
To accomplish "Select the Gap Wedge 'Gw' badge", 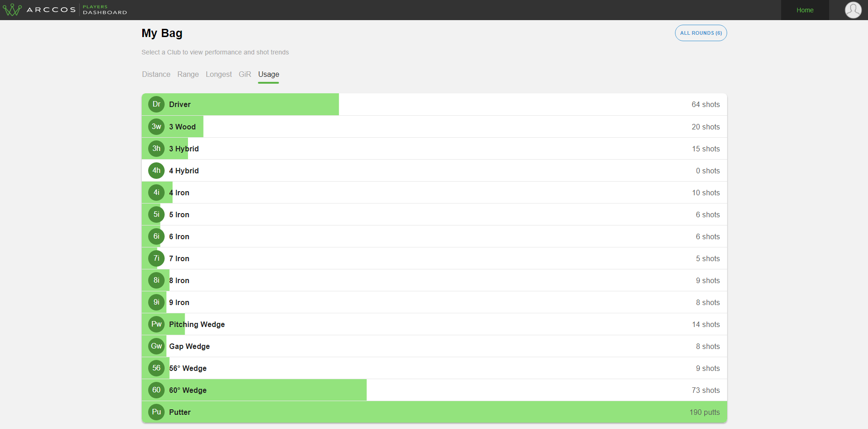I will click(x=156, y=346).
